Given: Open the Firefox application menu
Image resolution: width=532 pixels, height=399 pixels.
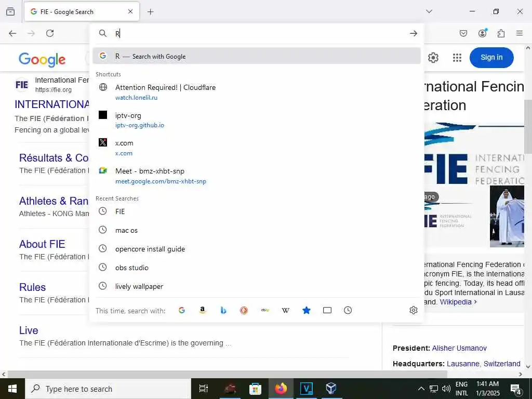Looking at the screenshot, I should [520, 33].
